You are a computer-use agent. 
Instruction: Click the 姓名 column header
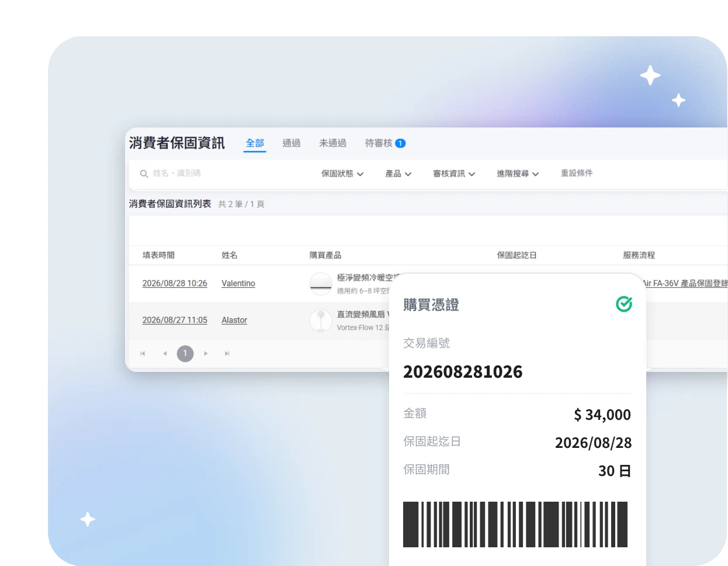click(x=230, y=256)
